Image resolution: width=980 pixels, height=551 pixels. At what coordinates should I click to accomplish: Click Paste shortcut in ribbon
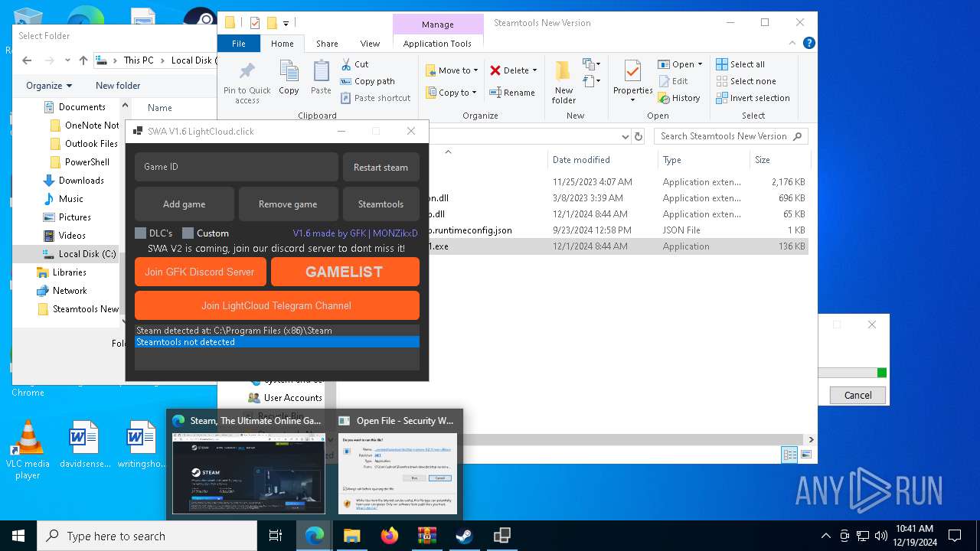tap(375, 98)
